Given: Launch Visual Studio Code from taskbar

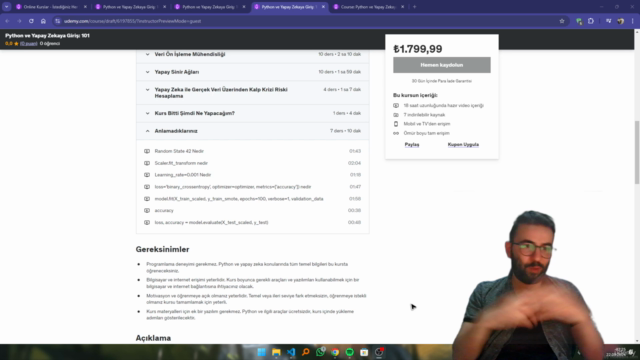Looking at the screenshot, I should point(291,352).
